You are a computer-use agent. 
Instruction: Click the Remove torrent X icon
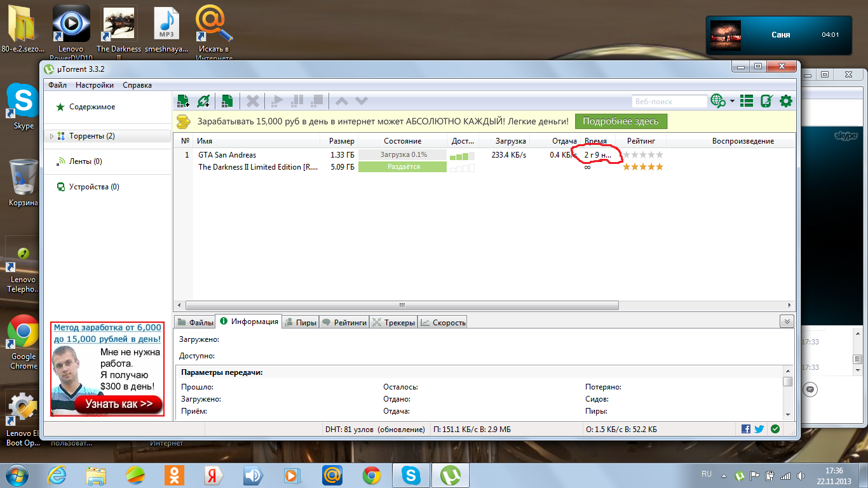252,100
